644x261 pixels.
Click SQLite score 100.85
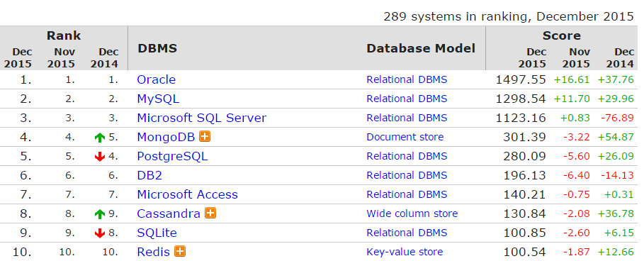click(524, 233)
